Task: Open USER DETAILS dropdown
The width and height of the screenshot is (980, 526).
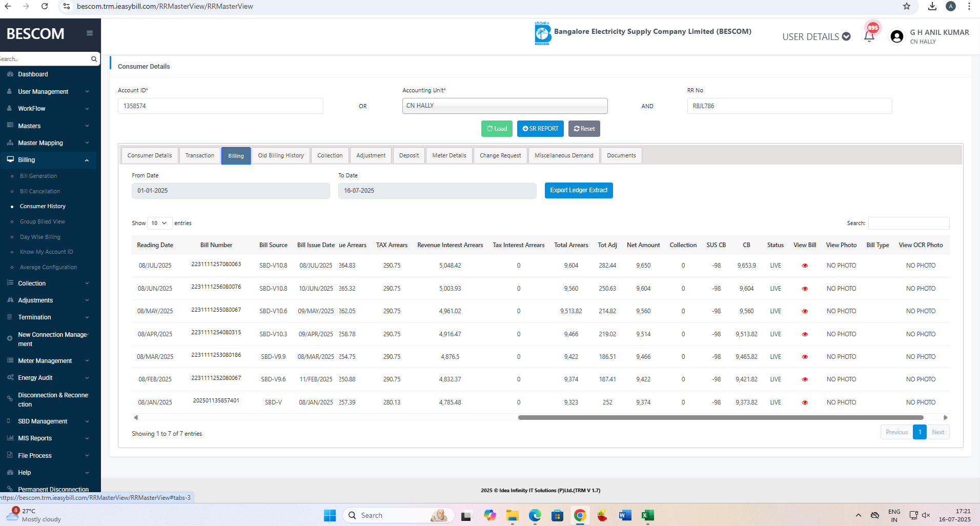Action: tap(816, 36)
